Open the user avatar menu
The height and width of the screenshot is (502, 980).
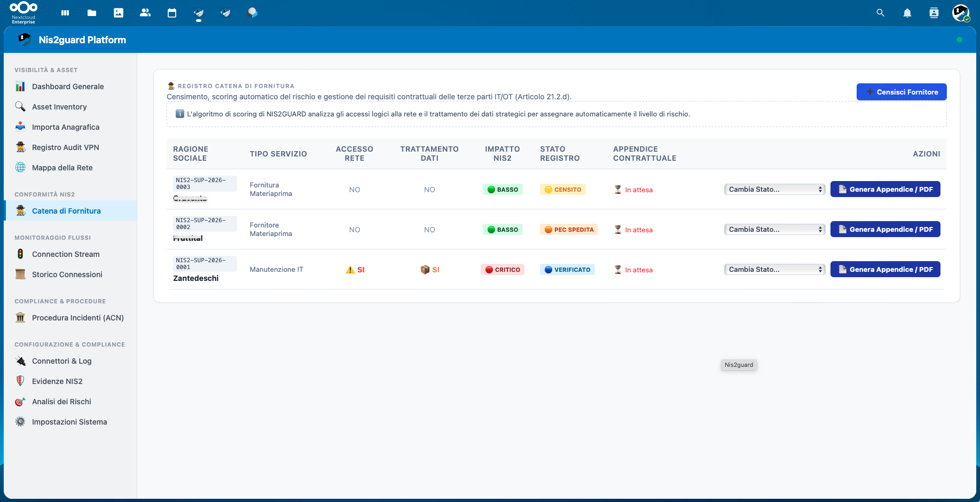click(961, 13)
